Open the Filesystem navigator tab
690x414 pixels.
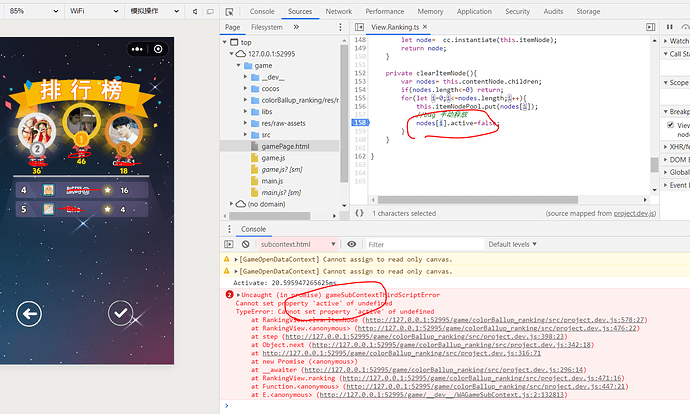pyautogui.click(x=267, y=27)
